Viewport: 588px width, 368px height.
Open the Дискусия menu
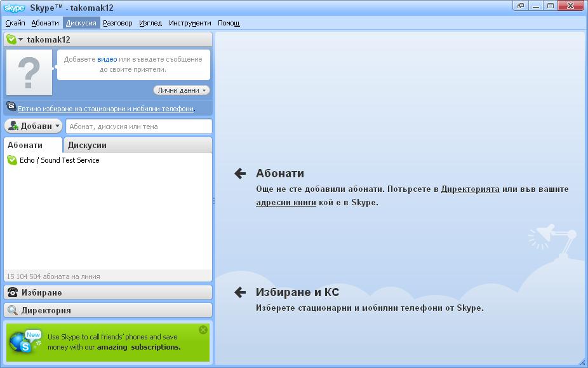point(81,23)
